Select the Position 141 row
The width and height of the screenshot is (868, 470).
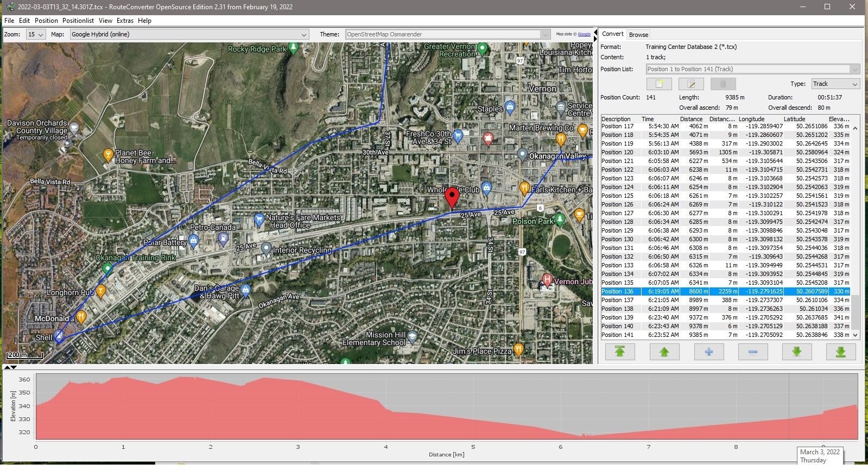[726, 335]
